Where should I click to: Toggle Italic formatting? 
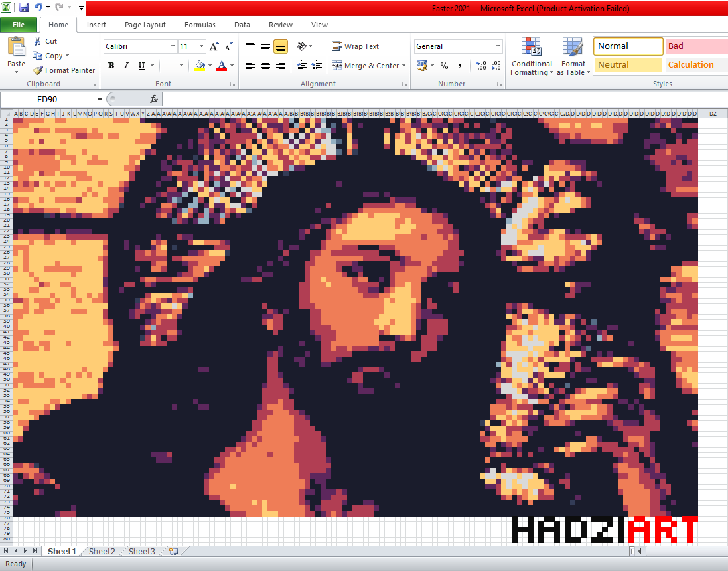coord(126,66)
